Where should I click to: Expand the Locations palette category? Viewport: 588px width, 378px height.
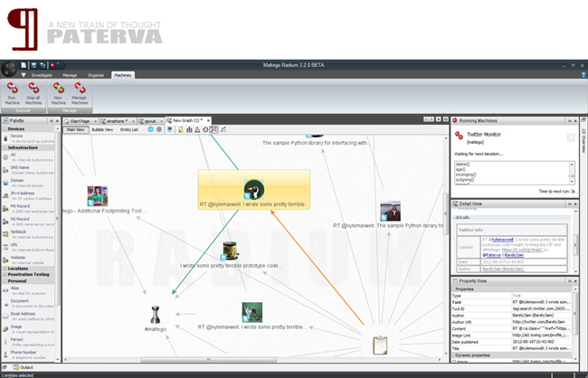click(x=5, y=269)
